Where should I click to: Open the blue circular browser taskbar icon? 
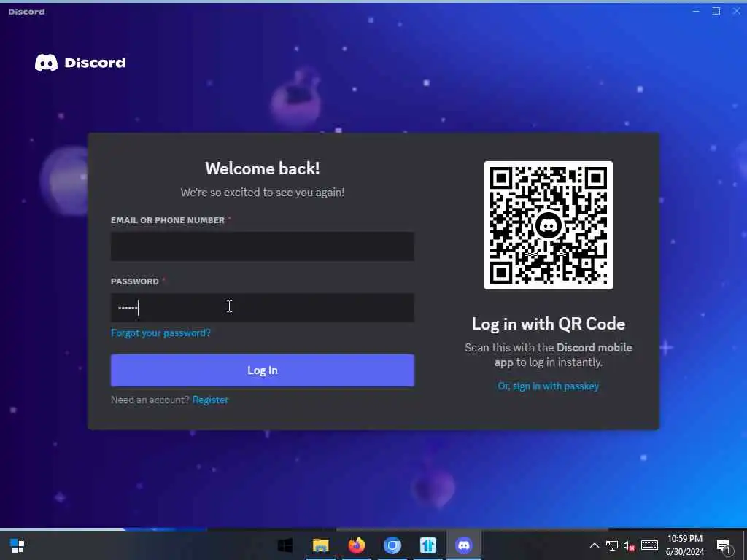(392, 545)
